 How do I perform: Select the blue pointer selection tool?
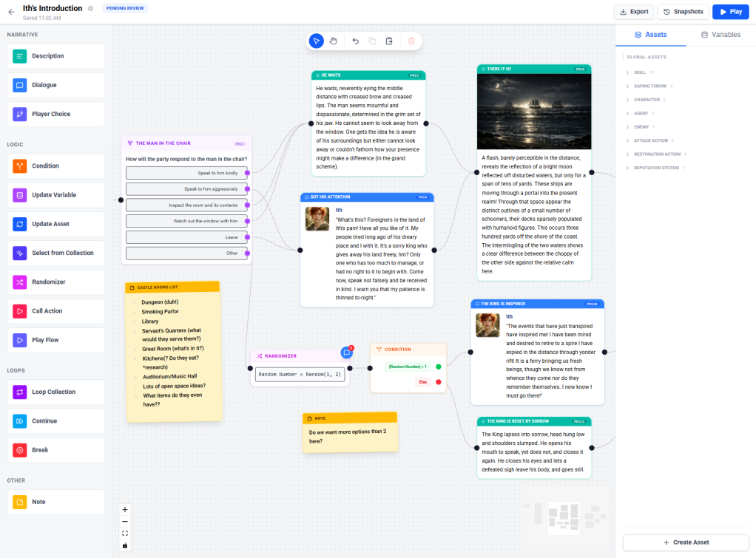(317, 41)
